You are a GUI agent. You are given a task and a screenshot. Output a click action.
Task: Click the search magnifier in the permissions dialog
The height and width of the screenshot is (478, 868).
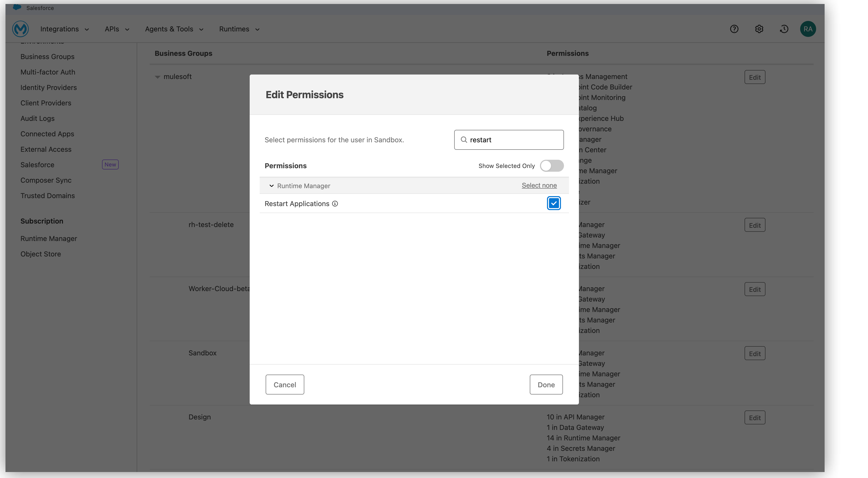click(464, 140)
